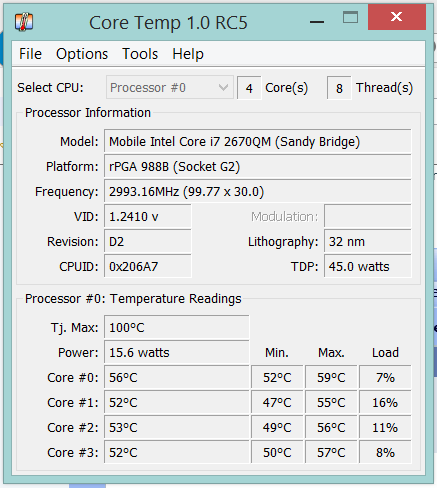
Task: Click the Lithography value 32 nm
Action: (368, 242)
